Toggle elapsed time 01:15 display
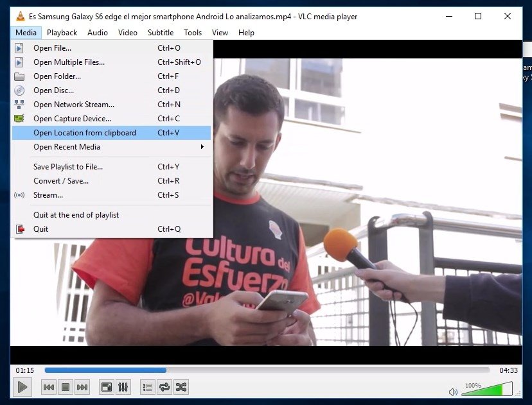The height and width of the screenshot is (405, 532). [x=25, y=370]
